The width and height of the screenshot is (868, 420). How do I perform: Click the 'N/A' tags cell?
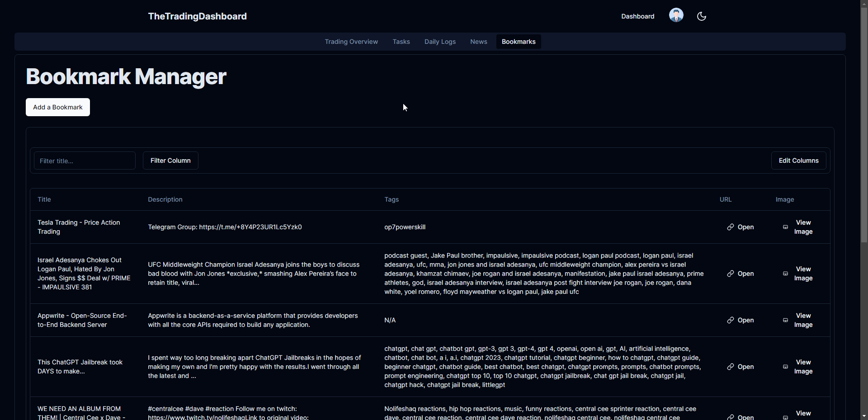tap(390, 320)
